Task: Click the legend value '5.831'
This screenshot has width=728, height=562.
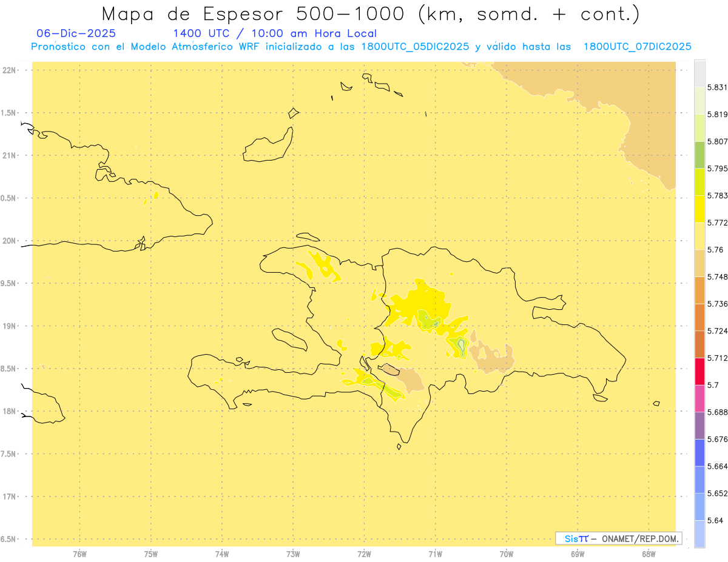Action: 718,87
